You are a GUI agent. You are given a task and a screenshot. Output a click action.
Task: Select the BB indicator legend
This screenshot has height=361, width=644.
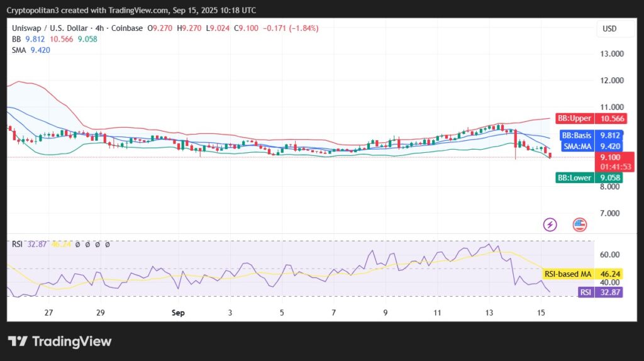point(17,39)
